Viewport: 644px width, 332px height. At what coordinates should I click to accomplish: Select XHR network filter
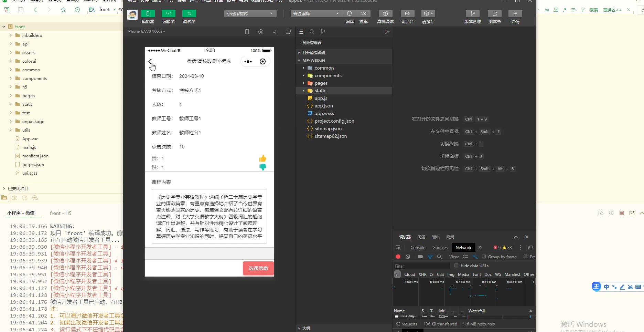tap(422, 274)
